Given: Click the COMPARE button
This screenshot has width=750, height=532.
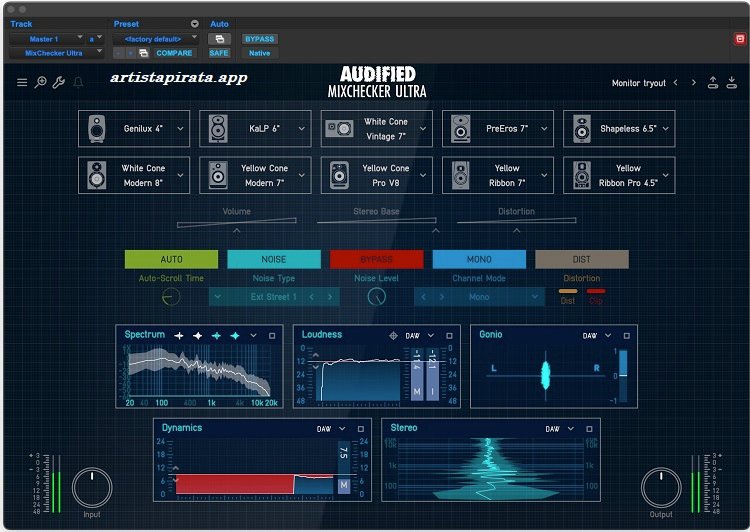Looking at the screenshot, I should [x=174, y=53].
